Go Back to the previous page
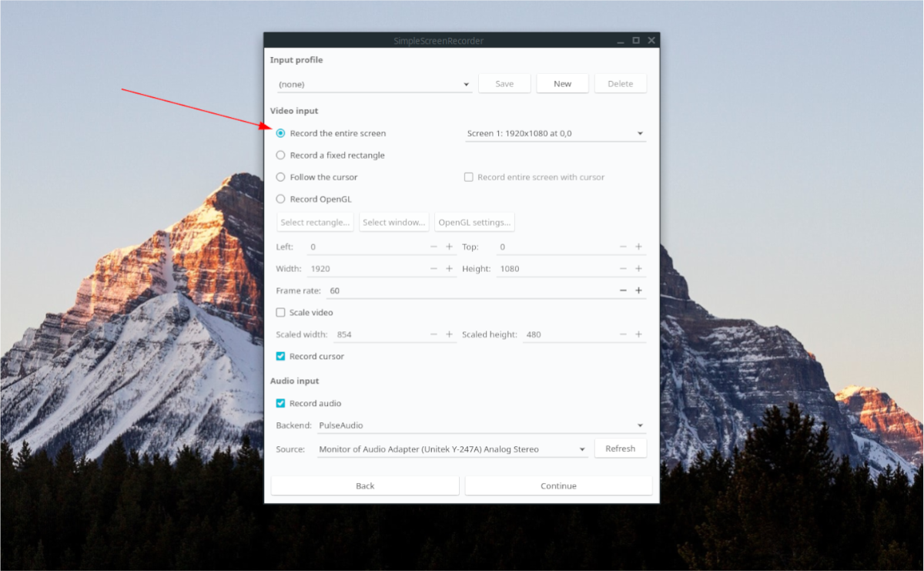The width and height of the screenshot is (924, 571). (365, 486)
